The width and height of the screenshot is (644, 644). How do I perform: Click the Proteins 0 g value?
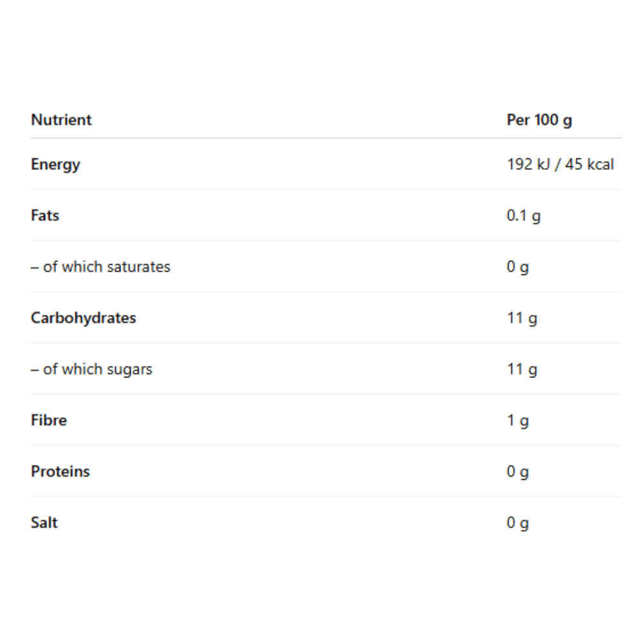(517, 472)
